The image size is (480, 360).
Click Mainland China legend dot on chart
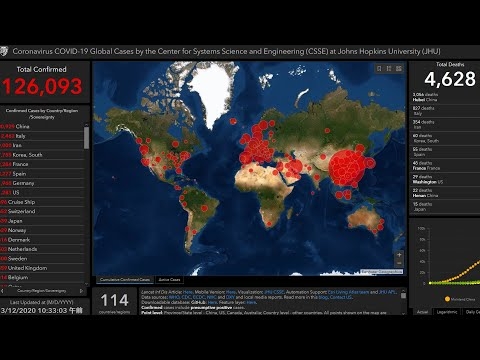(x=447, y=299)
